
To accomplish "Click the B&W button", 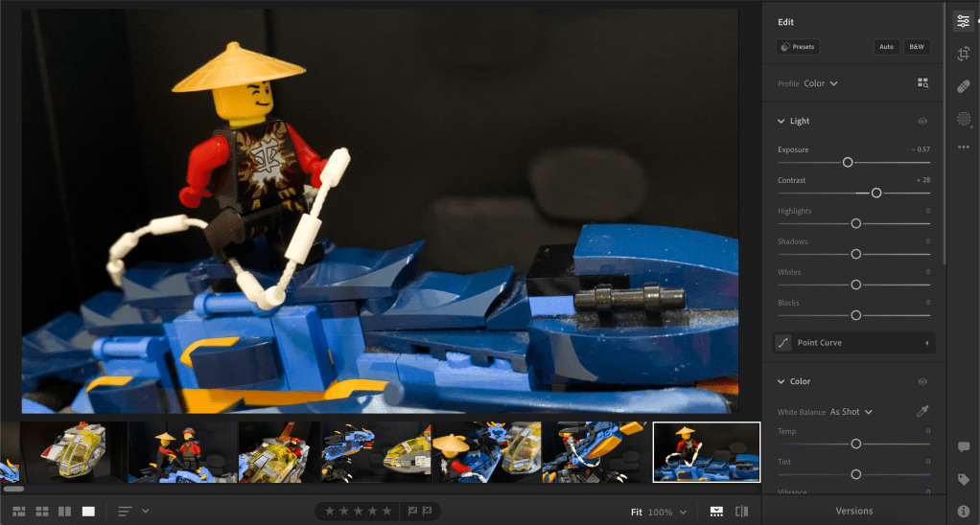I will (916, 46).
